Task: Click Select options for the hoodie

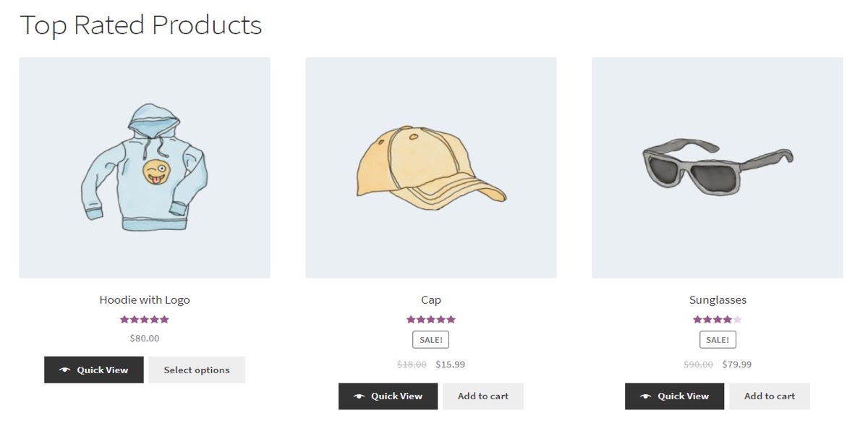Action: click(197, 370)
